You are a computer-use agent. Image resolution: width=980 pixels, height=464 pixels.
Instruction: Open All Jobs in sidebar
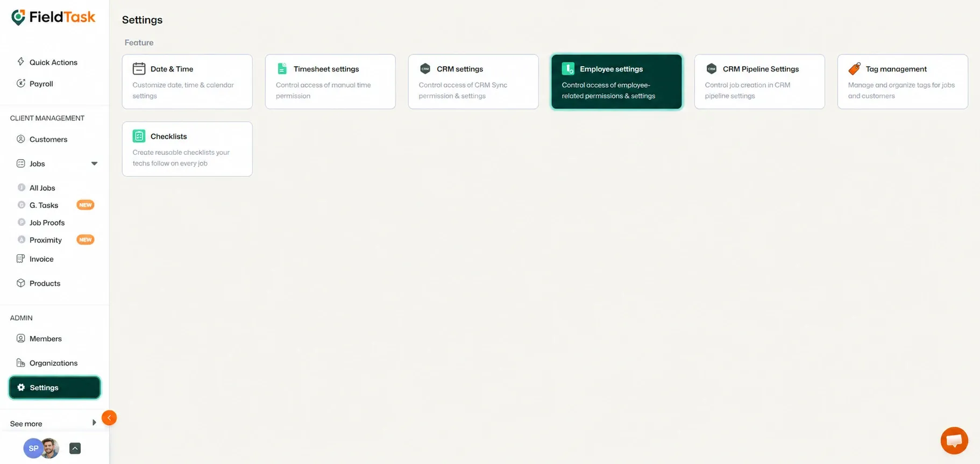[x=42, y=188]
